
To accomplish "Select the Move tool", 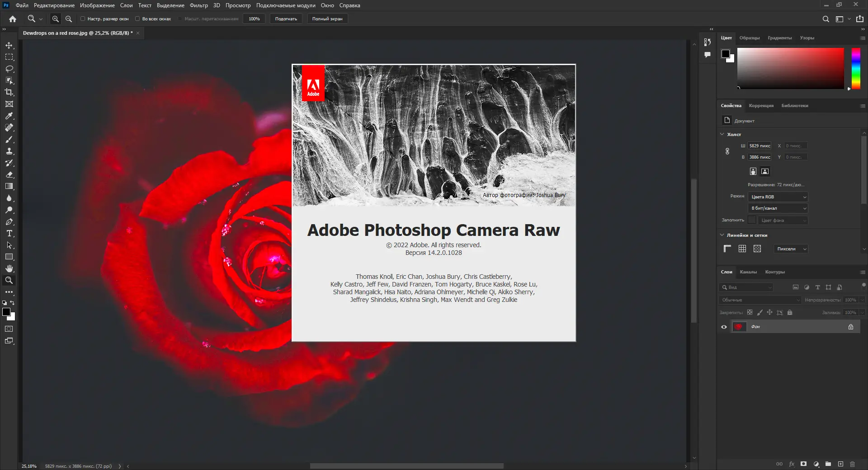I will coord(9,45).
